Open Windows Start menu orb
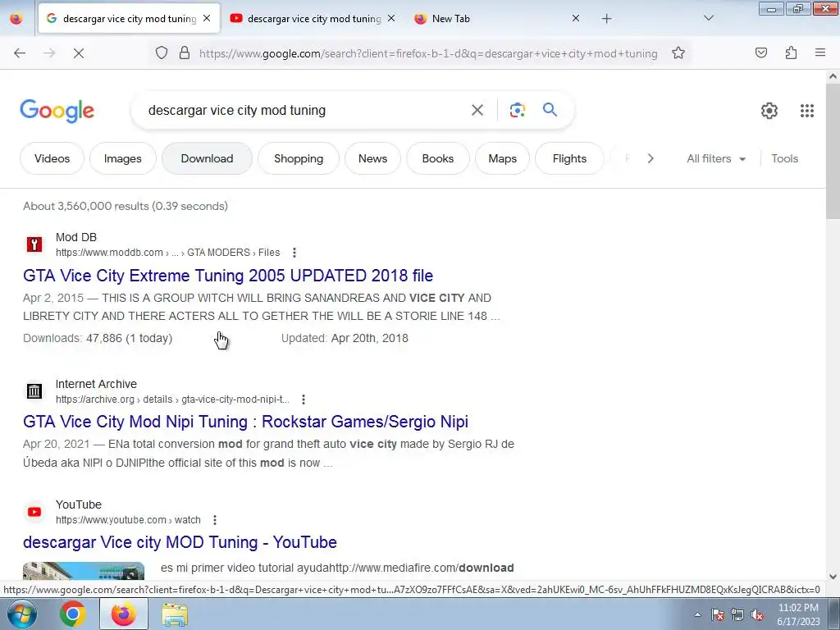The width and height of the screenshot is (840, 630). (x=22, y=614)
